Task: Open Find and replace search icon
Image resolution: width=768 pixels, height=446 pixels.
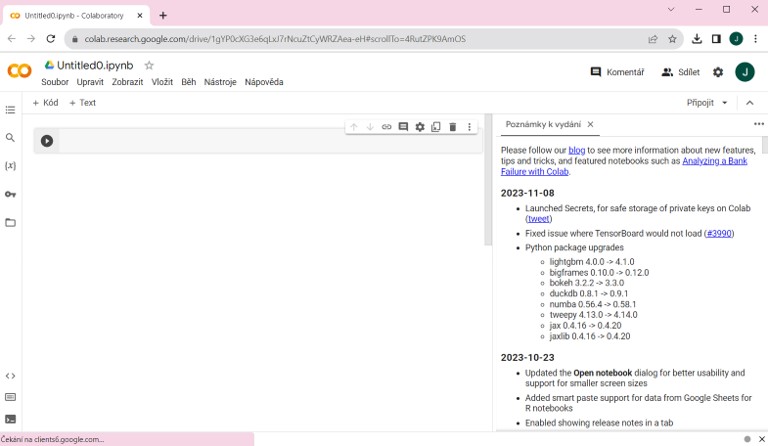Action: click(x=10, y=138)
